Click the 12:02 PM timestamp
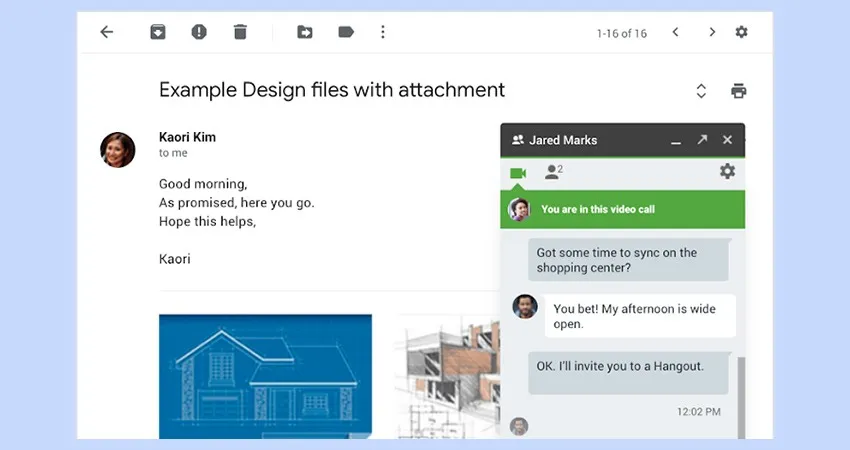The height and width of the screenshot is (450, 850). tap(698, 412)
